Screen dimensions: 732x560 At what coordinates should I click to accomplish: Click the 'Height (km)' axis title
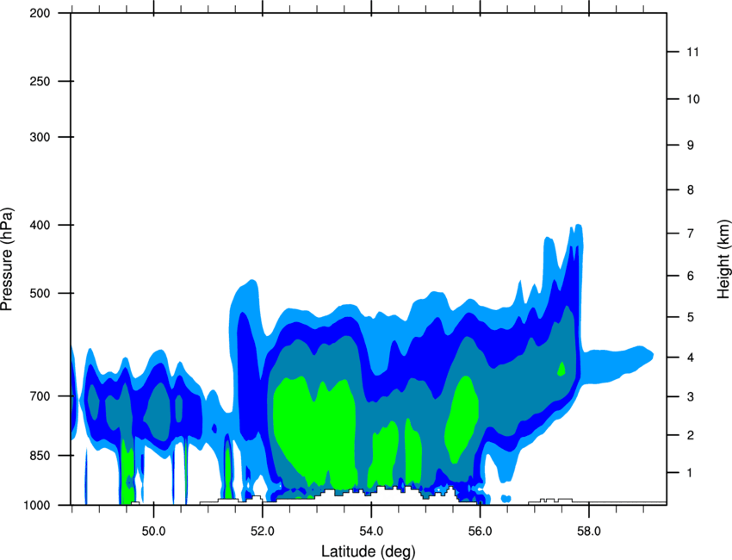point(723,259)
